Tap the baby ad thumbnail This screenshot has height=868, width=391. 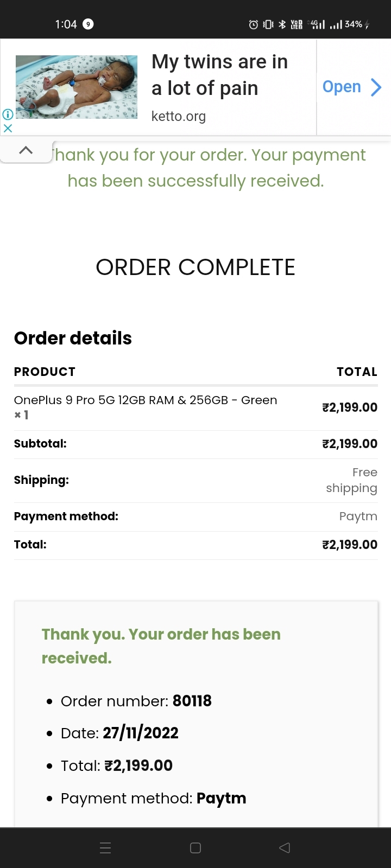click(77, 87)
